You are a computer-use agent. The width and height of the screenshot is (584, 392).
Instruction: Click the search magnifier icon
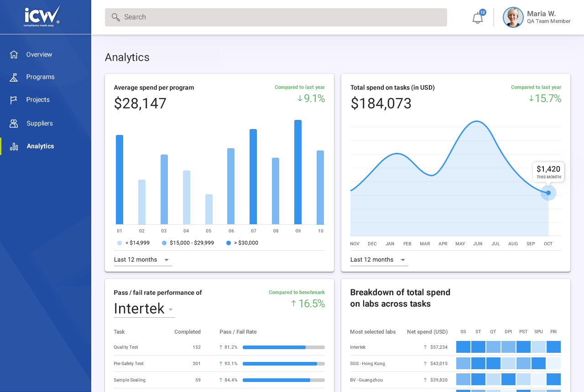pyautogui.click(x=116, y=17)
